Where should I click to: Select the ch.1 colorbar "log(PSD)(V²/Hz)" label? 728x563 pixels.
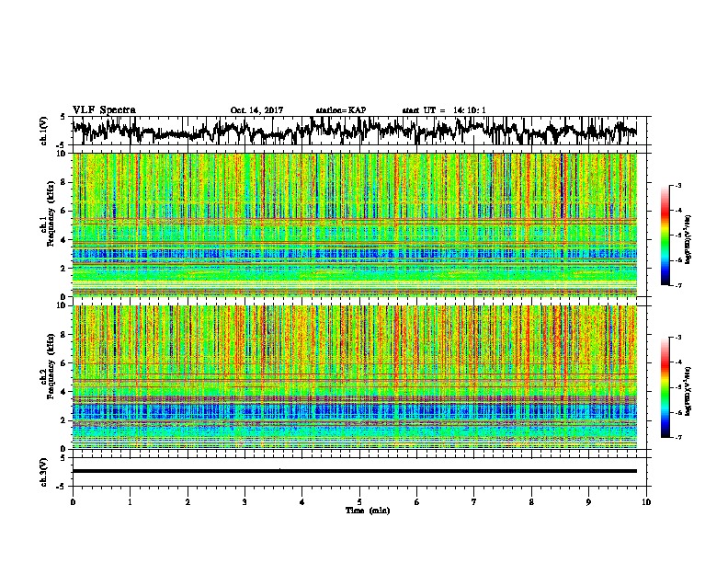tap(688, 239)
